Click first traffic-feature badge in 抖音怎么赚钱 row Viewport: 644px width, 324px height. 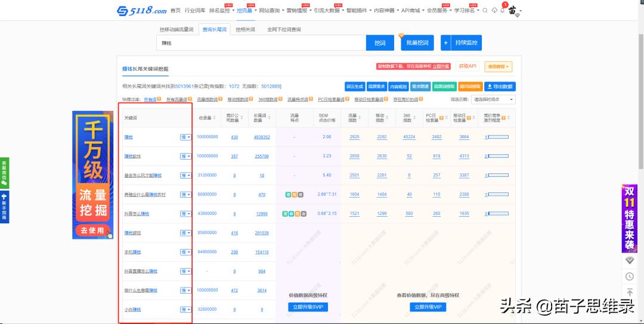tap(285, 214)
